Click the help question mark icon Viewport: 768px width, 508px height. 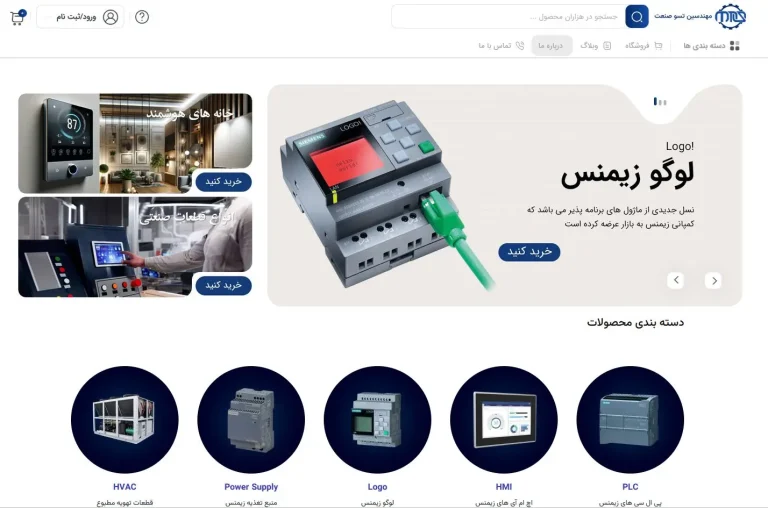(x=142, y=17)
